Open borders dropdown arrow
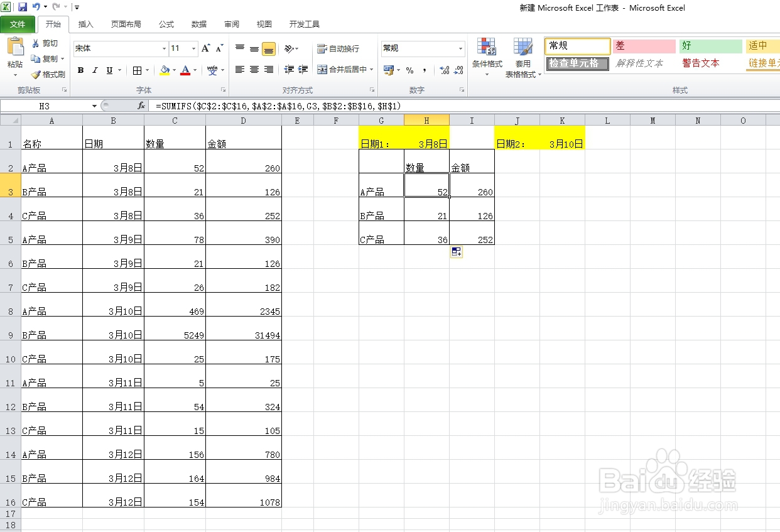This screenshot has width=780, height=532. click(x=147, y=70)
